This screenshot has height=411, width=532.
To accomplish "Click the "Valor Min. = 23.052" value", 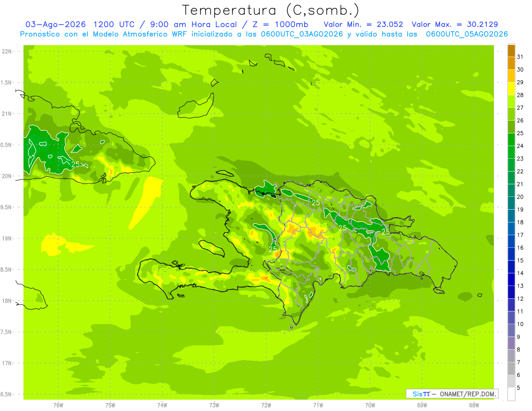I will 364,24.
